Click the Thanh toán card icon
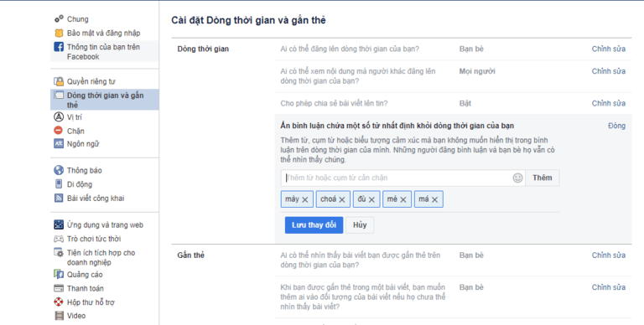 pyautogui.click(x=59, y=288)
